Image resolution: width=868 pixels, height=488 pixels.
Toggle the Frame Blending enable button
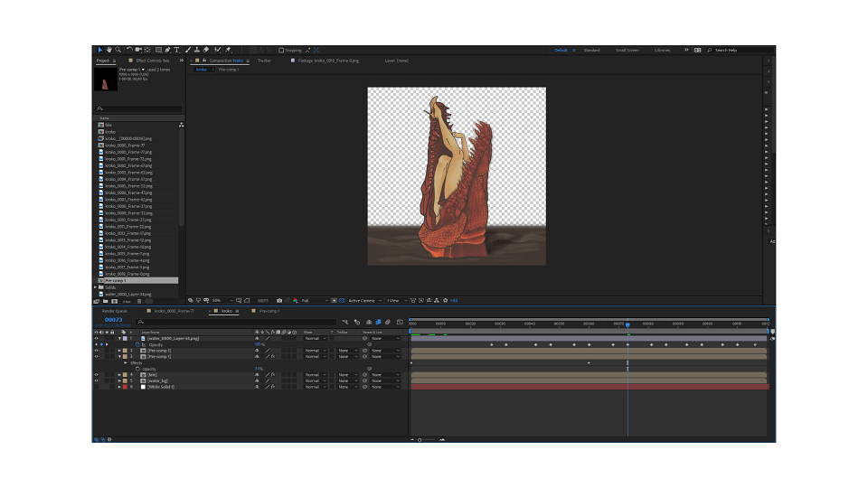pos(378,322)
